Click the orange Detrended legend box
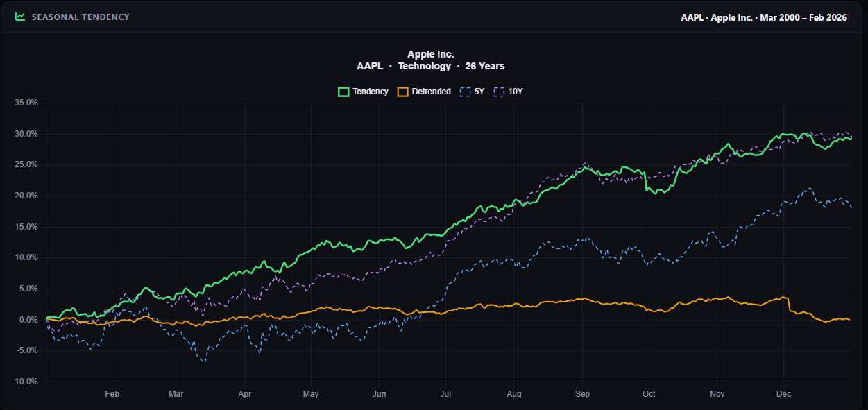Viewport: 868px width, 410px height. (x=402, y=92)
